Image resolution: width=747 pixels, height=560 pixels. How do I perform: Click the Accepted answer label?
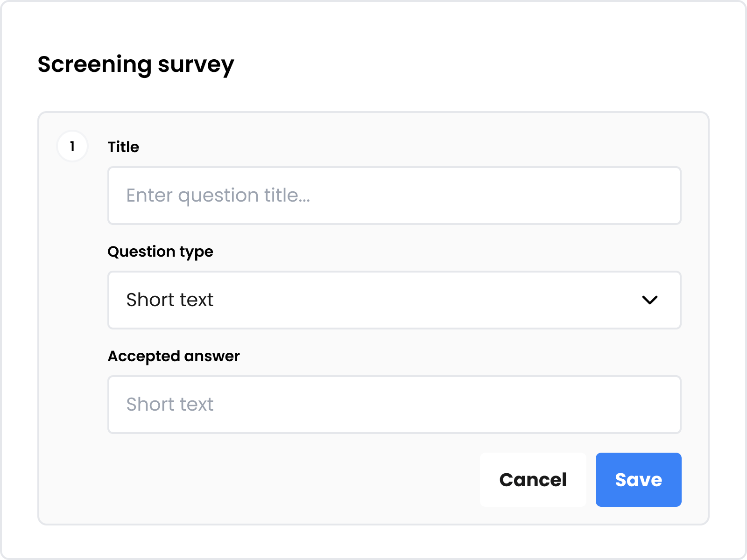pos(173,356)
